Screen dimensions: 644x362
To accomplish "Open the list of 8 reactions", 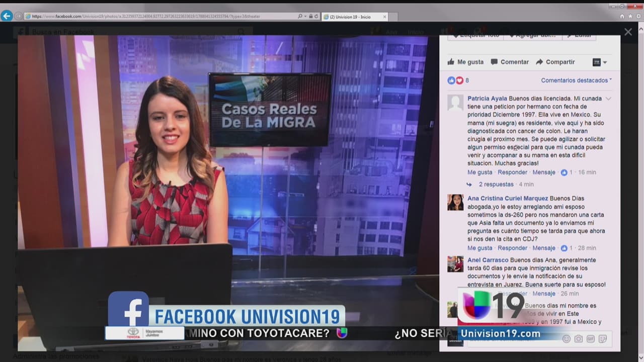I will click(x=467, y=80).
